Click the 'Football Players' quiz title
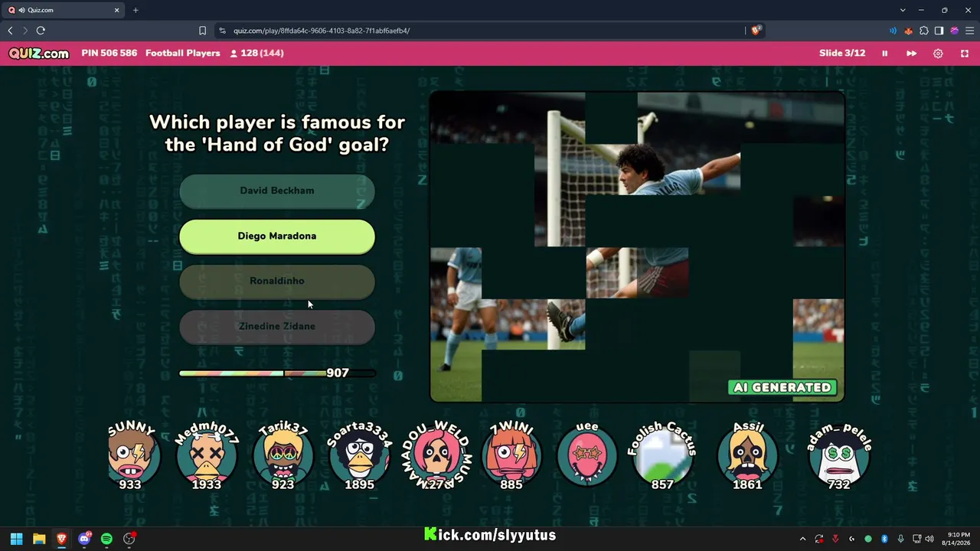This screenshot has width=980, height=551. pos(183,54)
